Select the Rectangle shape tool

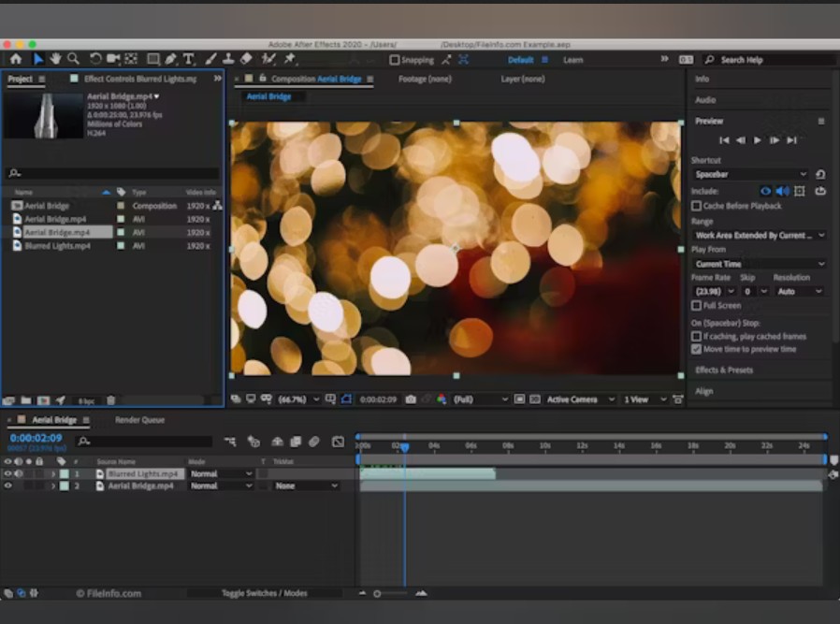pos(153,59)
